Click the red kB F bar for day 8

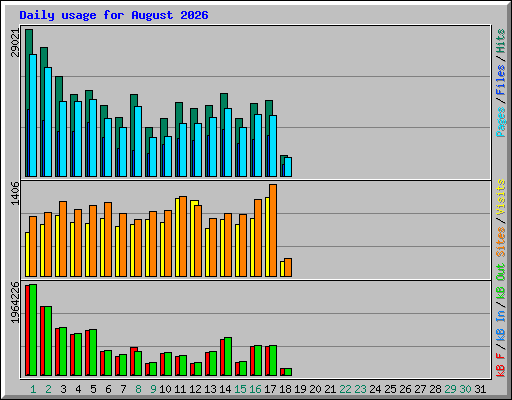pyautogui.click(x=133, y=361)
